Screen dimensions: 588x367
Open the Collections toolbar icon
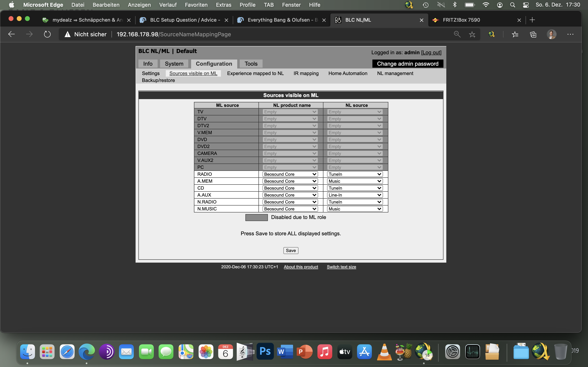533,34
